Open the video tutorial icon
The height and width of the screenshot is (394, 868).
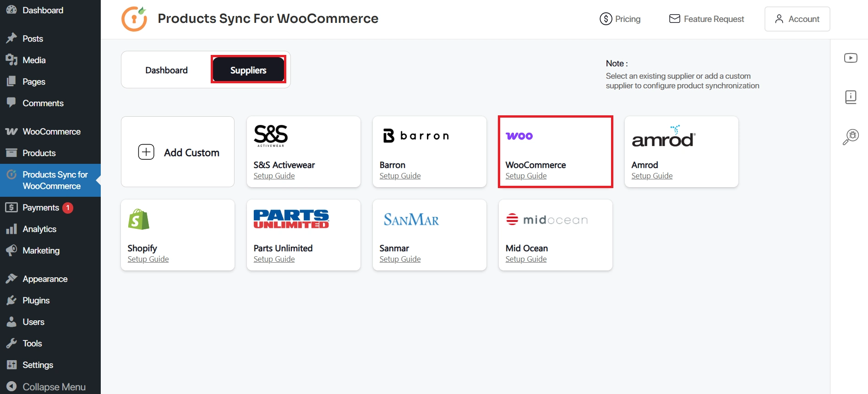[x=851, y=58]
